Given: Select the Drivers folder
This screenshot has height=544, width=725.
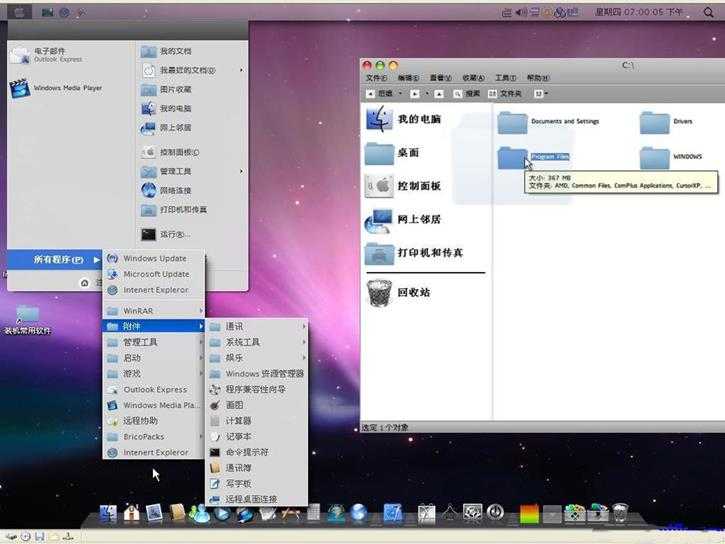Looking at the screenshot, I should point(666,122).
